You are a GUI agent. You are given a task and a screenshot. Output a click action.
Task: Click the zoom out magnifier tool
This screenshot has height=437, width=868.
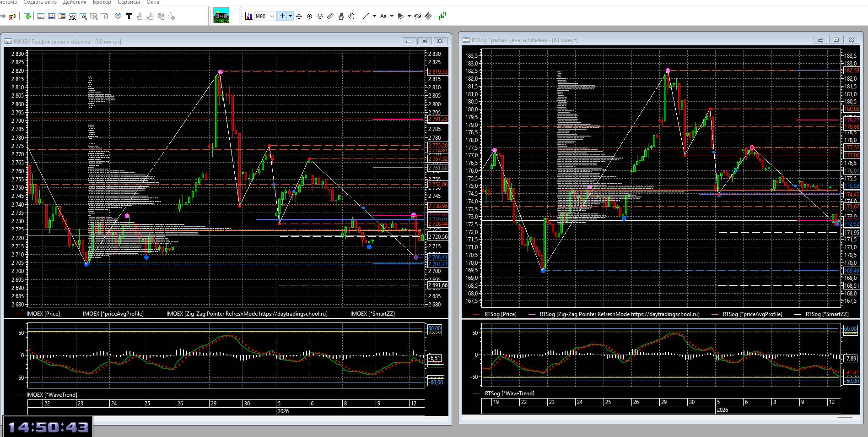(320, 16)
